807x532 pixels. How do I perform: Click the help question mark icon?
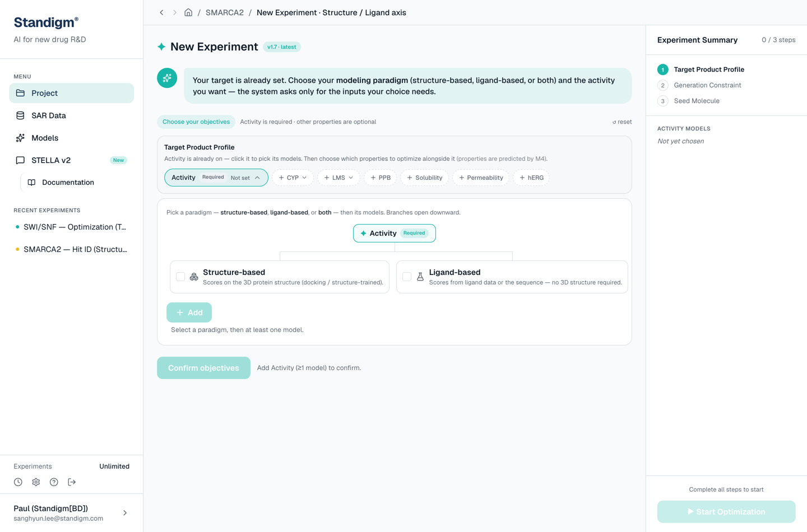tap(54, 482)
